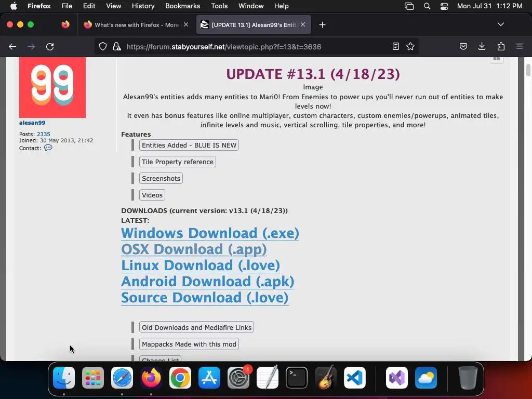Close the Alesan99's Entities tab
Image resolution: width=532 pixels, height=399 pixels.
click(x=303, y=24)
